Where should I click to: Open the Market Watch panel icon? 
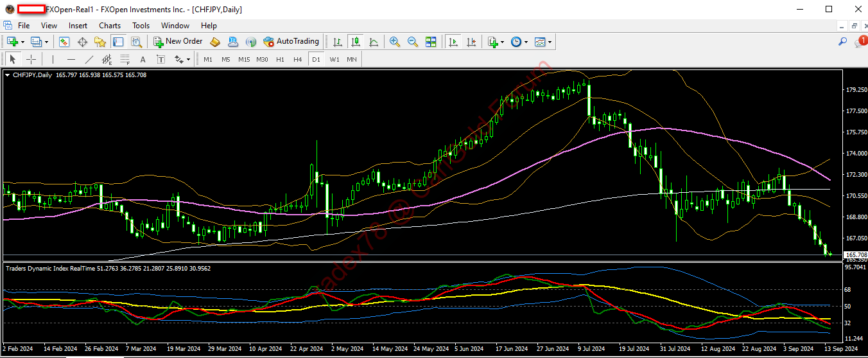64,42
